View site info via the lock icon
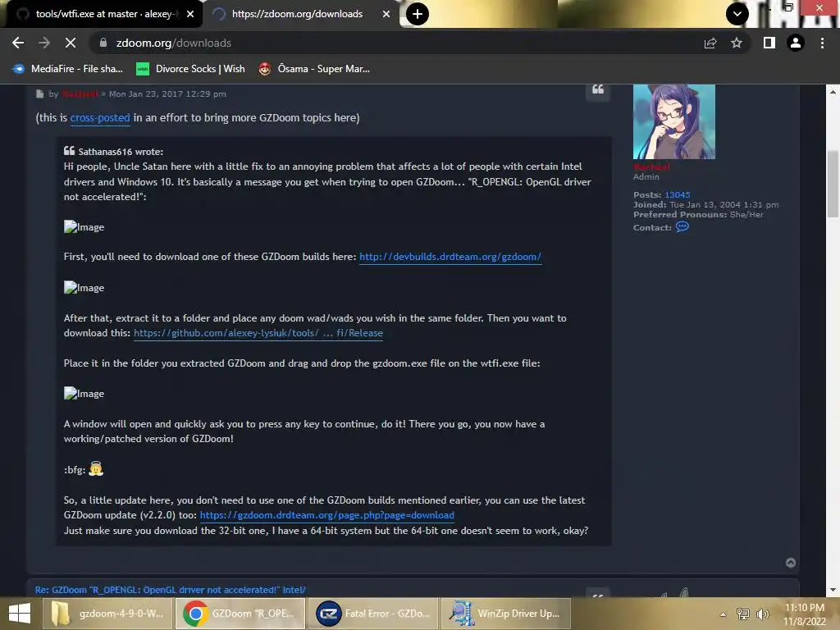This screenshot has height=630, width=840. [103, 43]
